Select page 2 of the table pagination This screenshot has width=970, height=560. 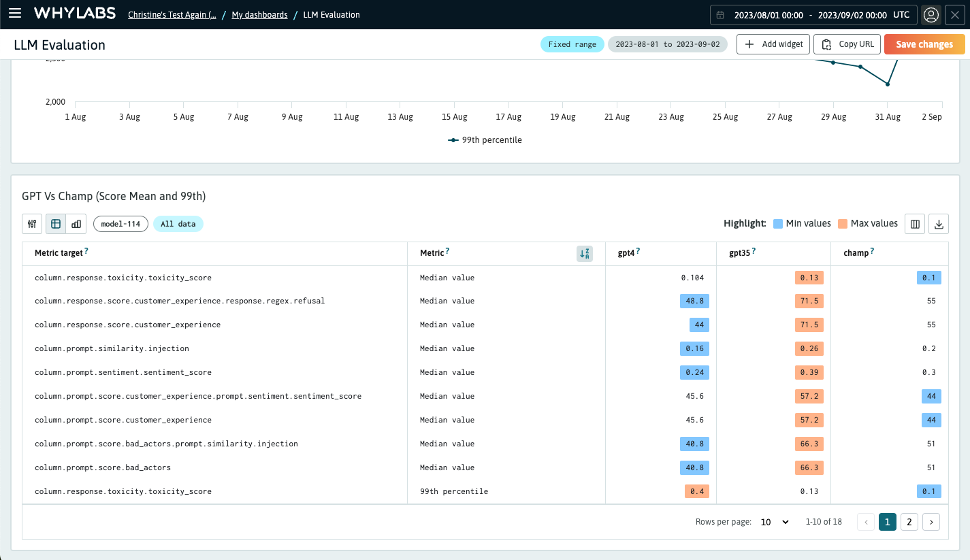909,522
